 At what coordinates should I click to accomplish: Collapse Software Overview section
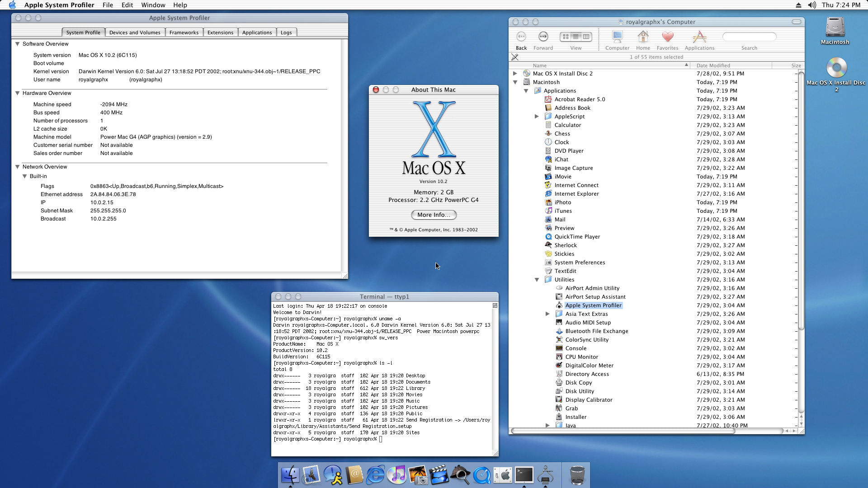tap(17, 44)
